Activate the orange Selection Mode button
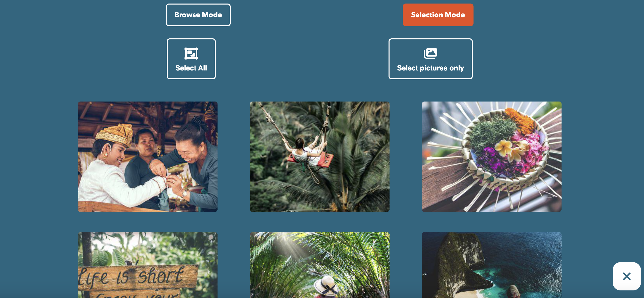This screenshot has width=644, height=298. [x=438, y=15]
